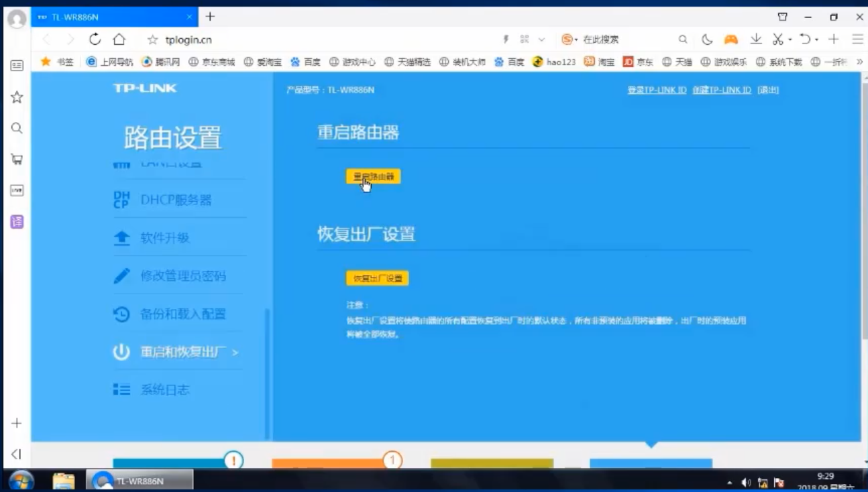Open the scissors screenshot tool dropdown arrow

coord(790,40)
